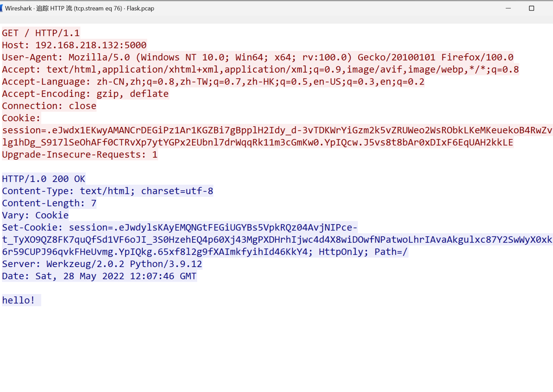Viewport: 553px width, 392px height.
Task: Click the hello! response body text
Action: [x=19, y=300]
